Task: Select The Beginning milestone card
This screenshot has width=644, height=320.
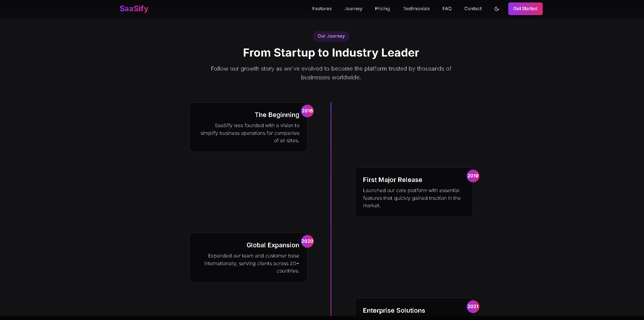Action: [x=248, y=127]
